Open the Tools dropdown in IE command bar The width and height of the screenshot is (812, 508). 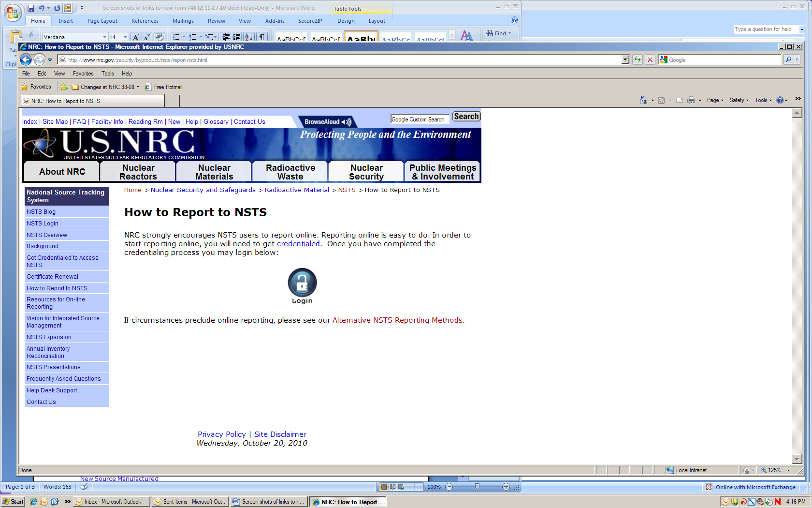coord(763,100)
